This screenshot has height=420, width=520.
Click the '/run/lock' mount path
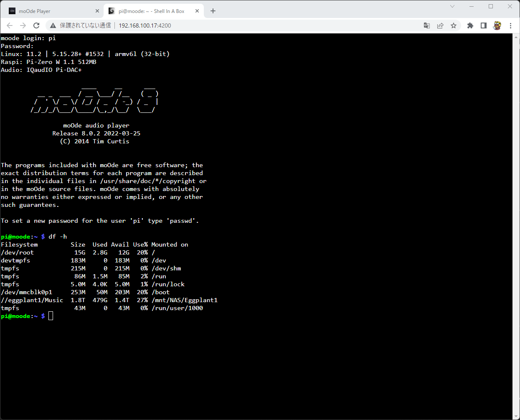coord(168,284)
